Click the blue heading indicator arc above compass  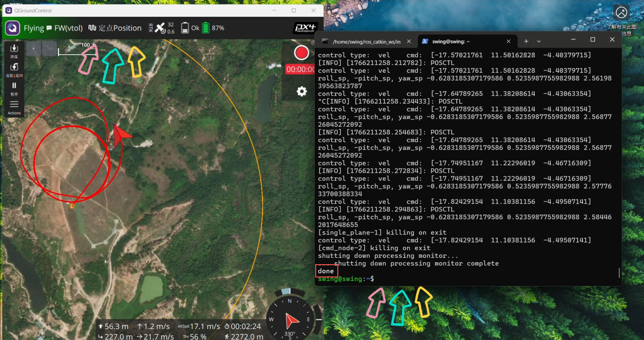[x=286, y=291]
